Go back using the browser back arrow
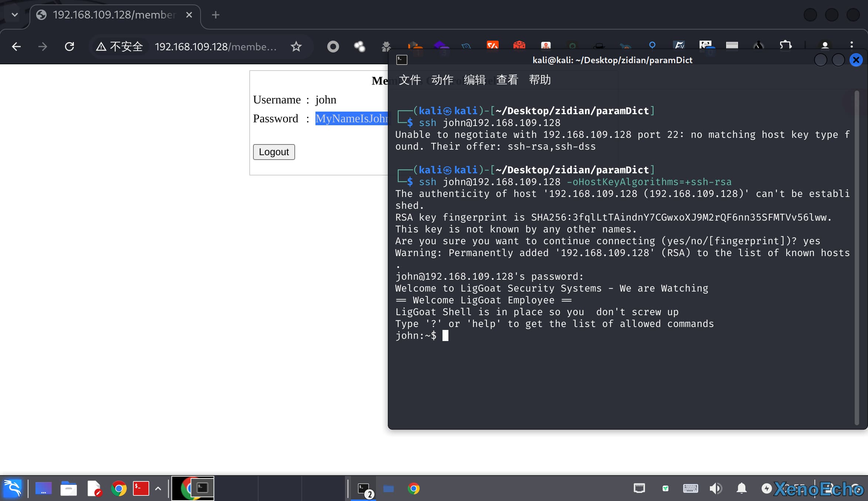Screen dimensions: 868x501 pos(16,47)
